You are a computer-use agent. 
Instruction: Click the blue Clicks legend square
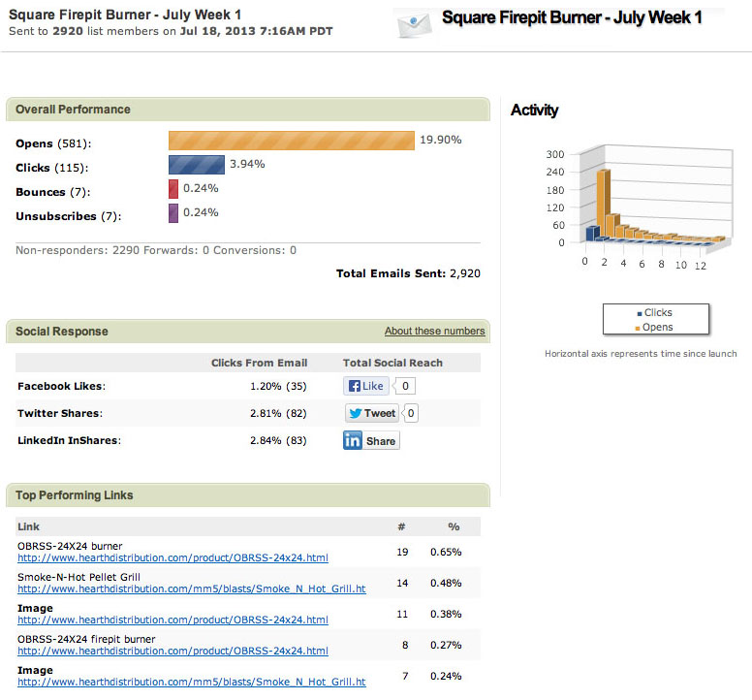[x=639, y=313]
